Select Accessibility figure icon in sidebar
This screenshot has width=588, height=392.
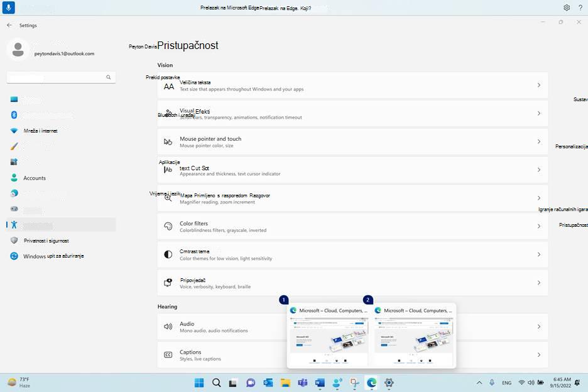(x=14, y=225)
